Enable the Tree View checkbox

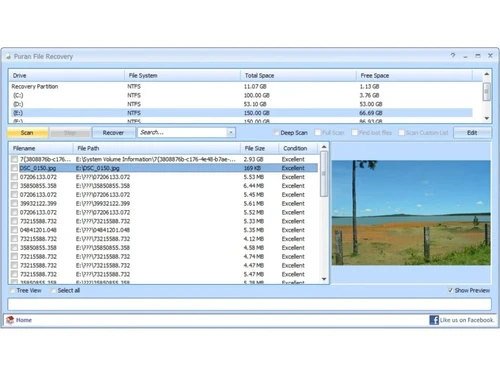[12, 291]
